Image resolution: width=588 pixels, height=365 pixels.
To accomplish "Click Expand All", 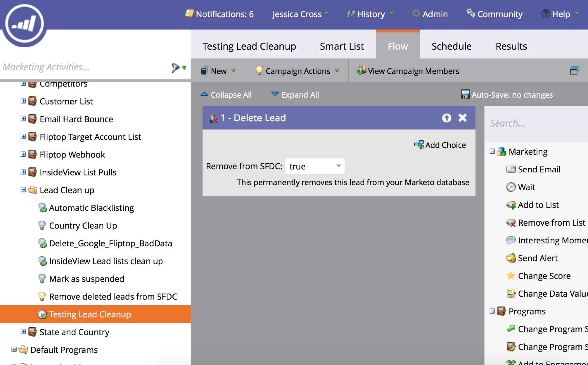I will pyautogui.click(x=295, y=95).
